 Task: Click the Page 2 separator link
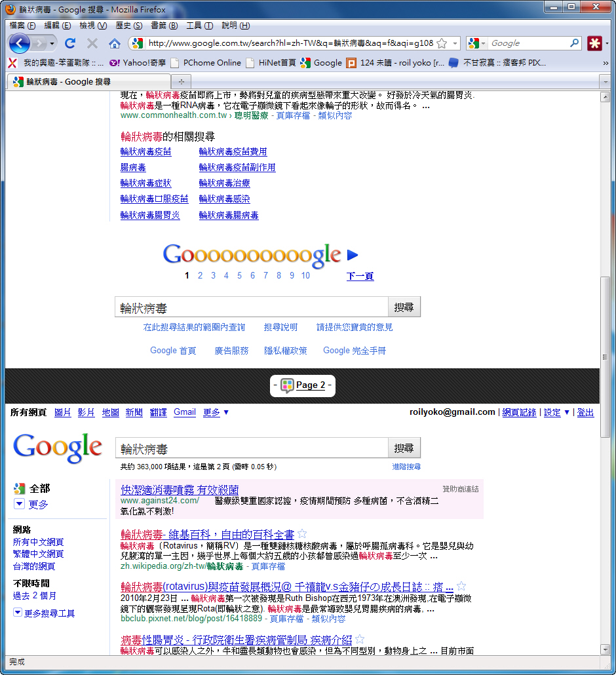pos(311,385)
